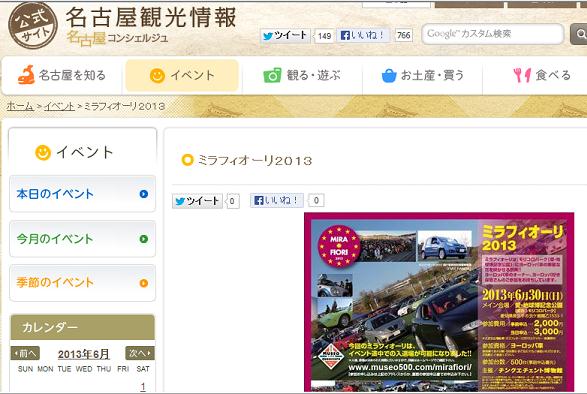Go to previous month with 前へ
Screen dimensions: 587x394
coord(25,353)
